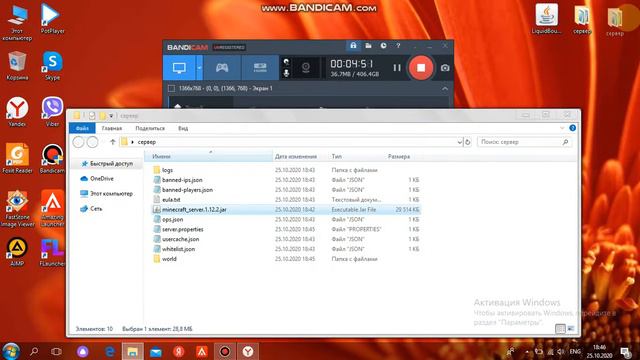
Task: Open Bandicam help question mark
Action: [x=398, y=46]
